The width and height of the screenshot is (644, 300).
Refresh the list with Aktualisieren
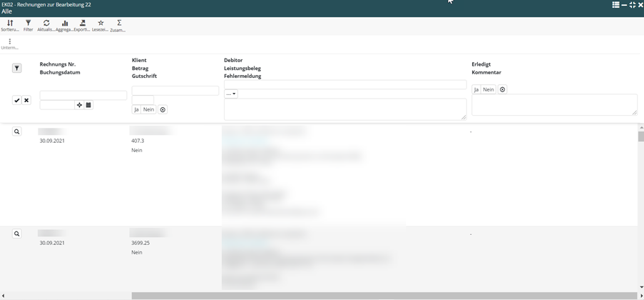pos(46,25)
